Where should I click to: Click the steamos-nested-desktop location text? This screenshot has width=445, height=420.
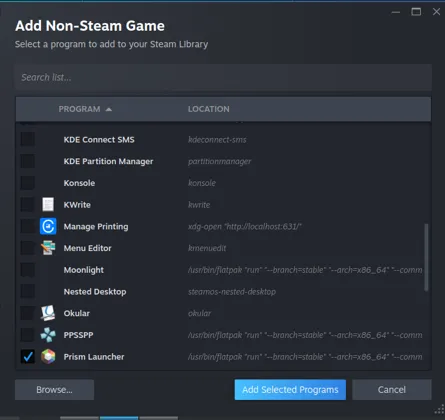pyautogui.click(x=232, y=292)
